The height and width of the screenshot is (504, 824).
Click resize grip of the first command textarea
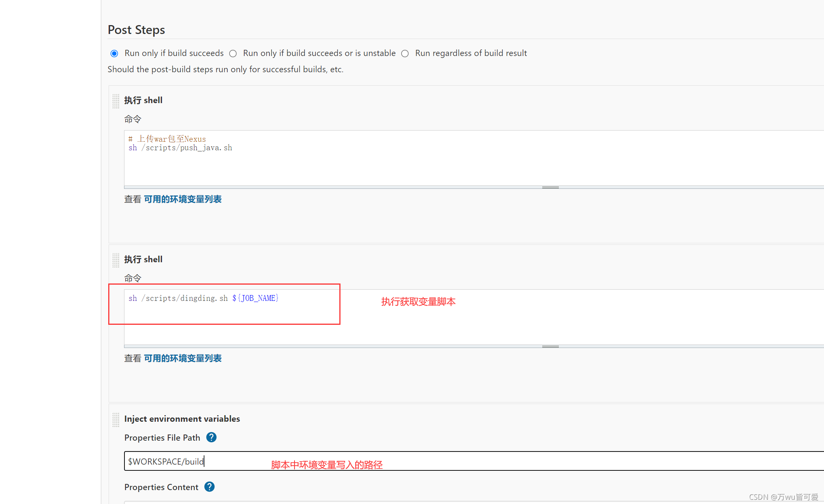(550, 187)
